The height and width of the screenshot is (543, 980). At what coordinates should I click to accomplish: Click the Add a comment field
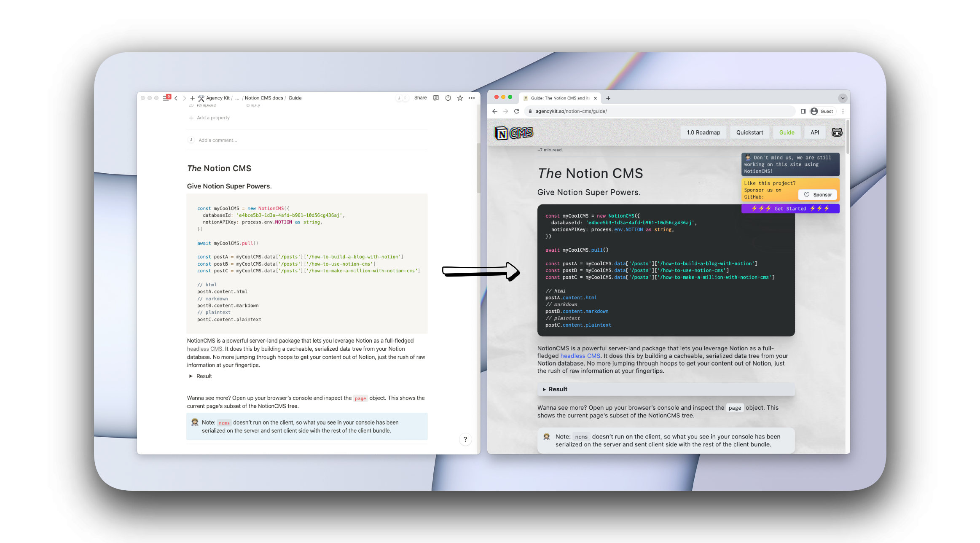(217, 140)
